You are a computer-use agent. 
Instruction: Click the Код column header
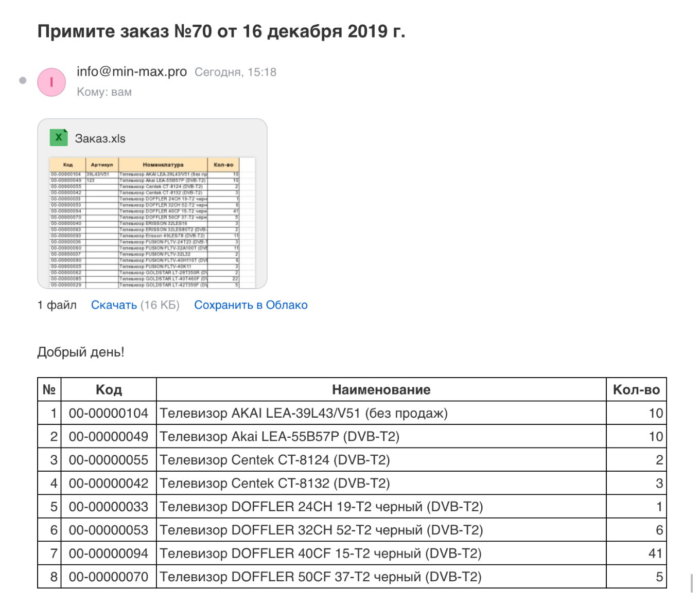click(109, 389)
